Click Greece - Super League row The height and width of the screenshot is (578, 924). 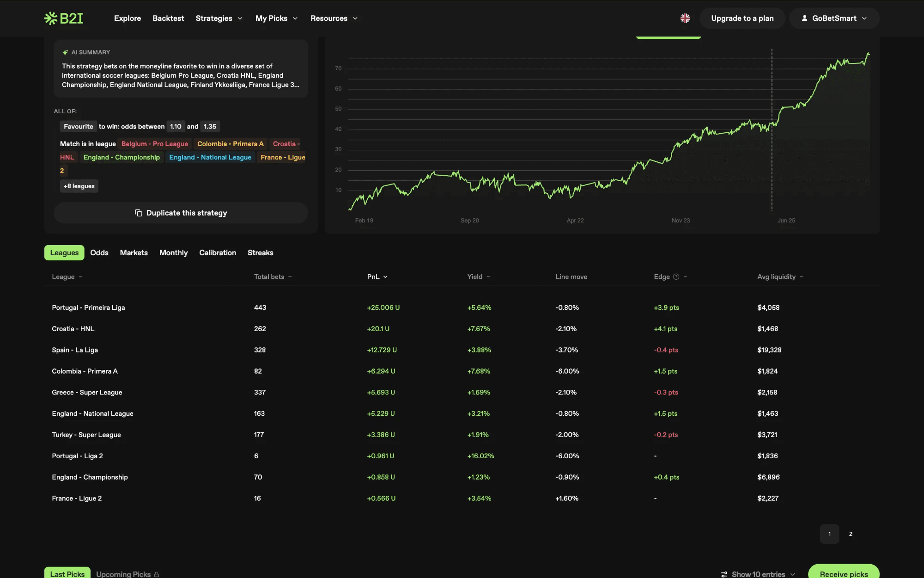(x=462, y=392)
